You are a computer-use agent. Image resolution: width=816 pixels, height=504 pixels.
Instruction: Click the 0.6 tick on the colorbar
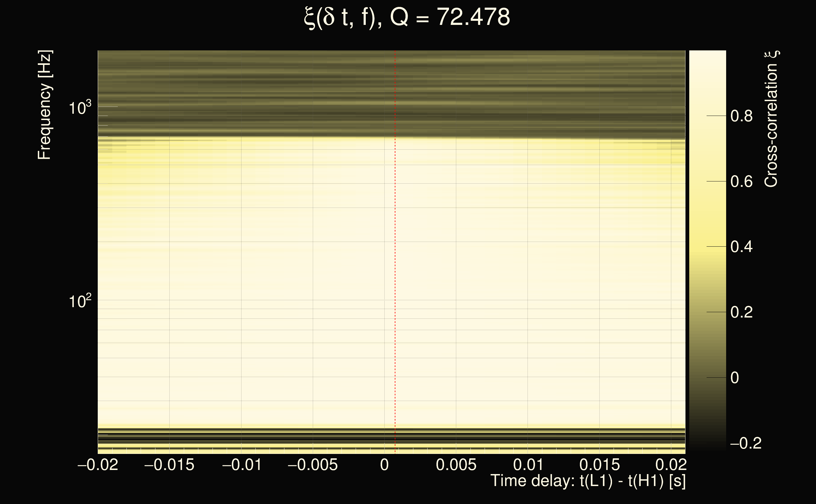click(741, 182)
